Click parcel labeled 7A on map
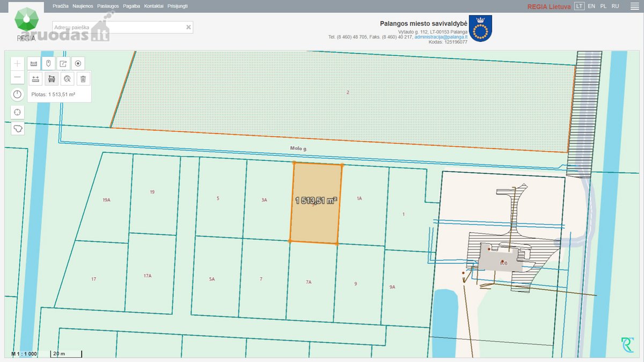The width and height of the screenshot is (644, 362). 309,282
